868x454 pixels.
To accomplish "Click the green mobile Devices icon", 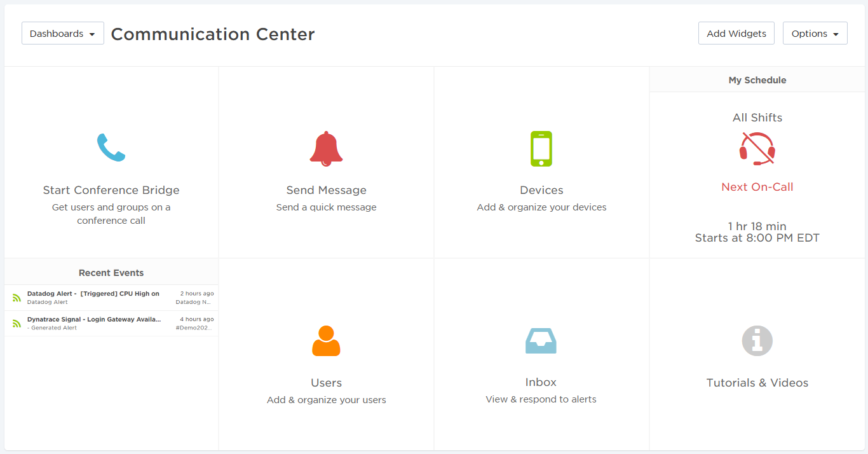I will click(x=541, y=149).
